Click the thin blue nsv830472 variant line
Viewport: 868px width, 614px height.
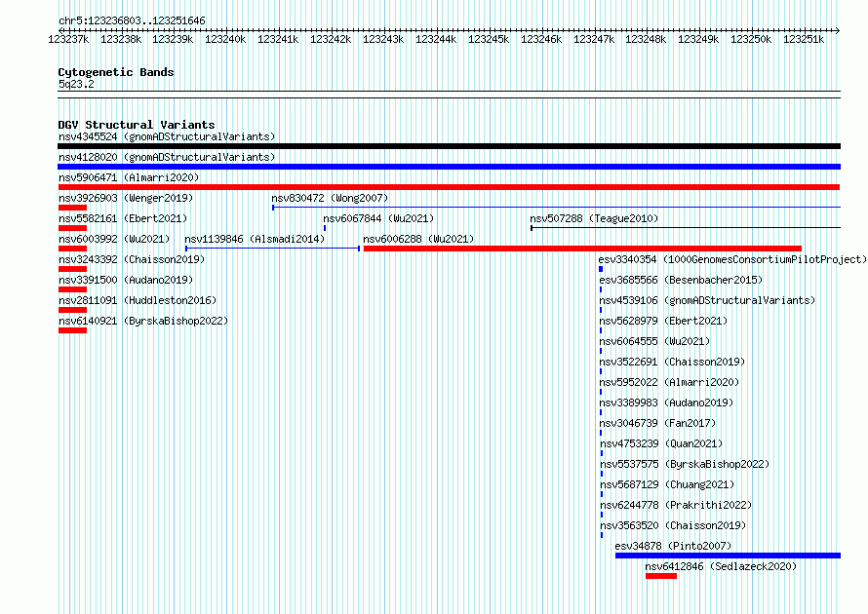[x=556, y=208]
